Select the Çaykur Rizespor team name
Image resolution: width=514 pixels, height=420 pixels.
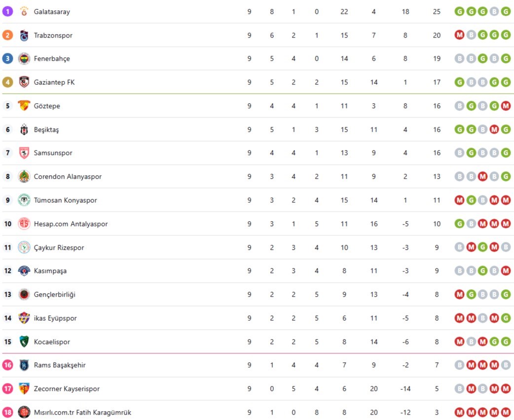[x=59, y=248]
